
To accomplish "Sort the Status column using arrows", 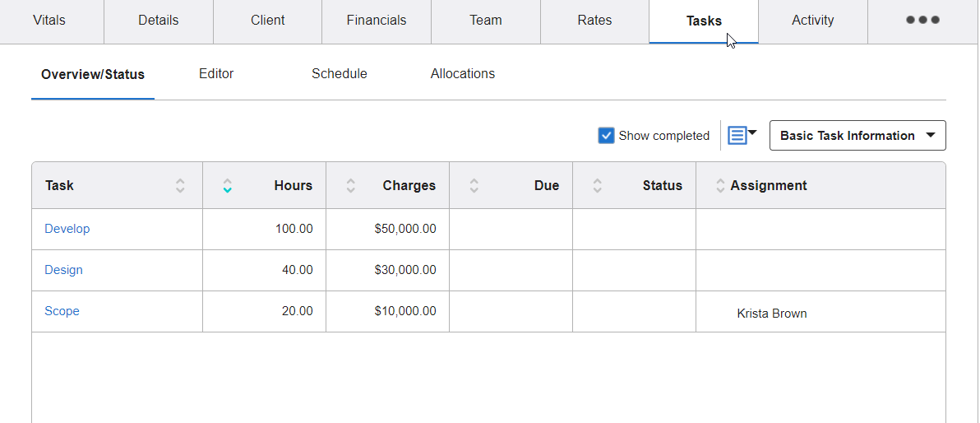I will 598,186.
